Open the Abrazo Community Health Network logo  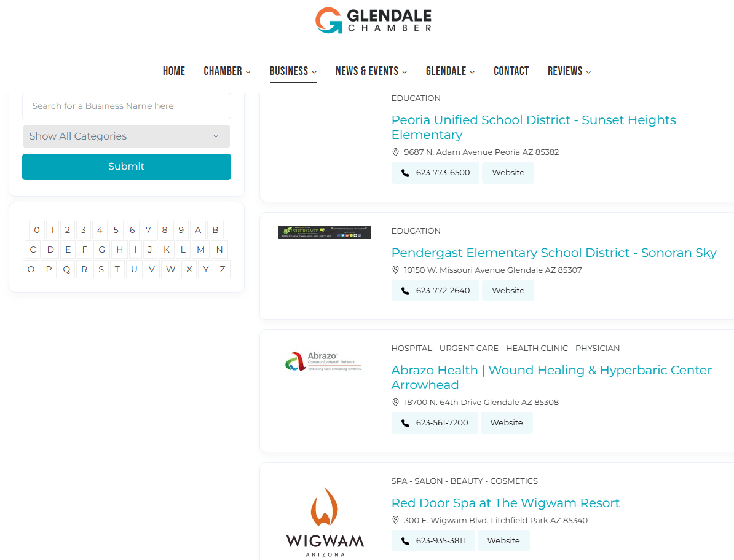[323, 361]
